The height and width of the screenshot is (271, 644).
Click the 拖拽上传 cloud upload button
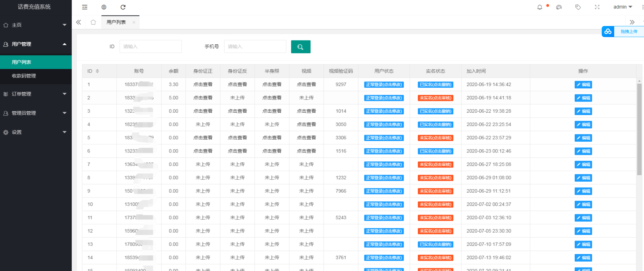click(x=623, y=32)
